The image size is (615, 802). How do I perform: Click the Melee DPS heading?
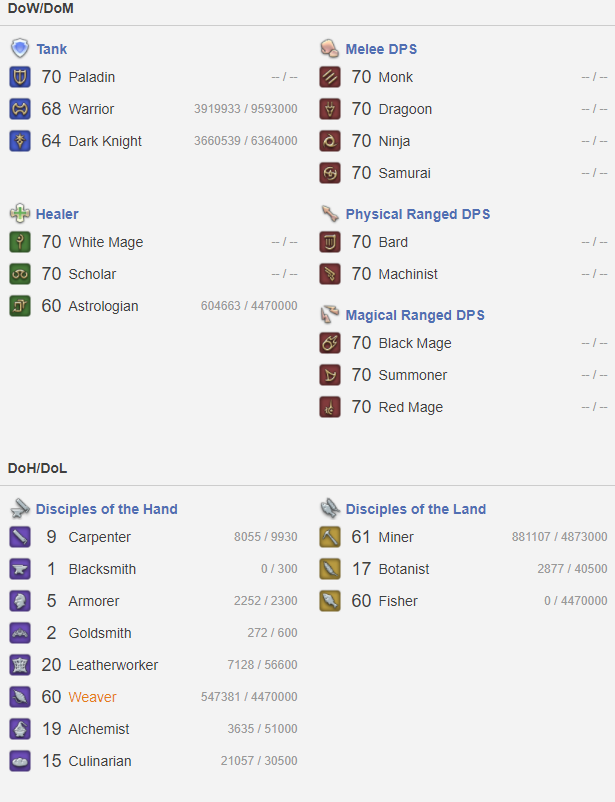coord(381,49)
